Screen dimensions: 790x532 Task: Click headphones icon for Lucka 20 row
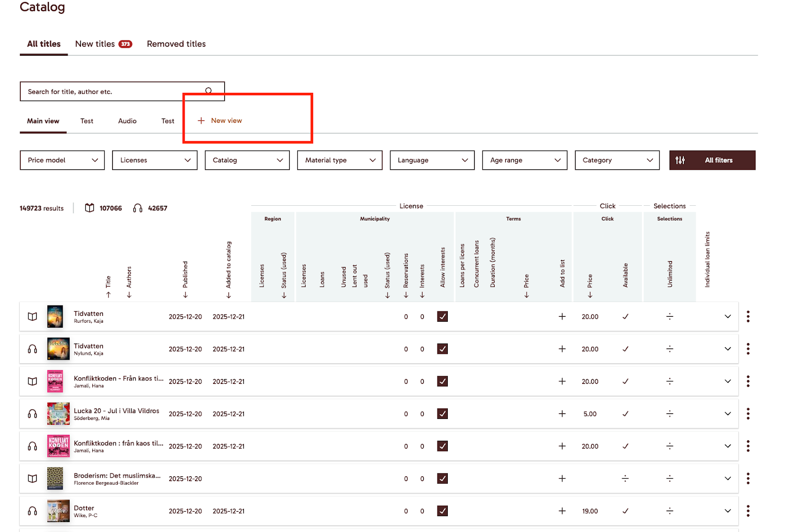pyautogui.click(x=33, y=414)
